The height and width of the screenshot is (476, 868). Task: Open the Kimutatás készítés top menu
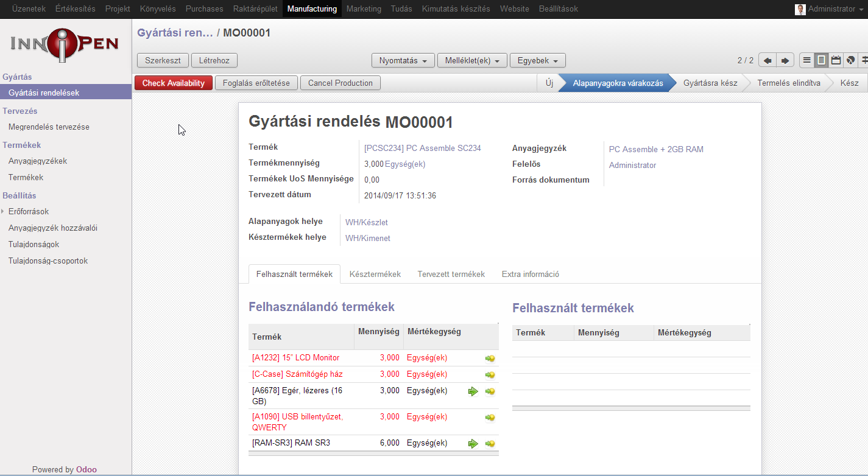456,9
